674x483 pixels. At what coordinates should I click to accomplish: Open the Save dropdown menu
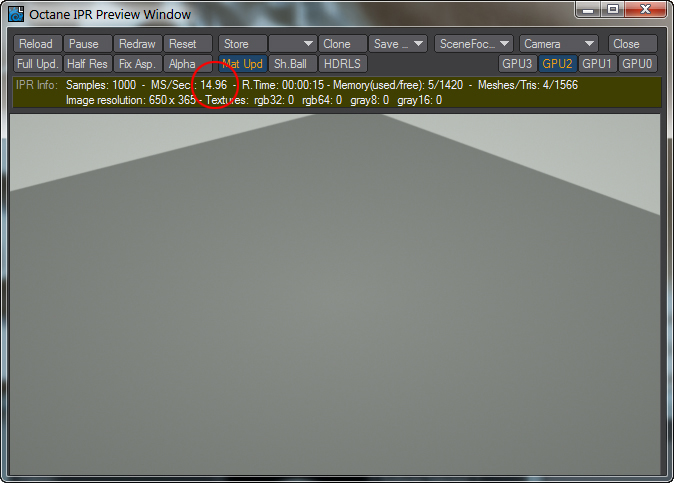(x=398, y=44)
